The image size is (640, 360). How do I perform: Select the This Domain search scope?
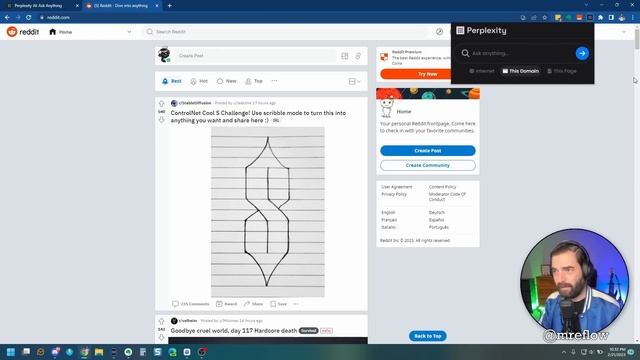click(520, 71)
